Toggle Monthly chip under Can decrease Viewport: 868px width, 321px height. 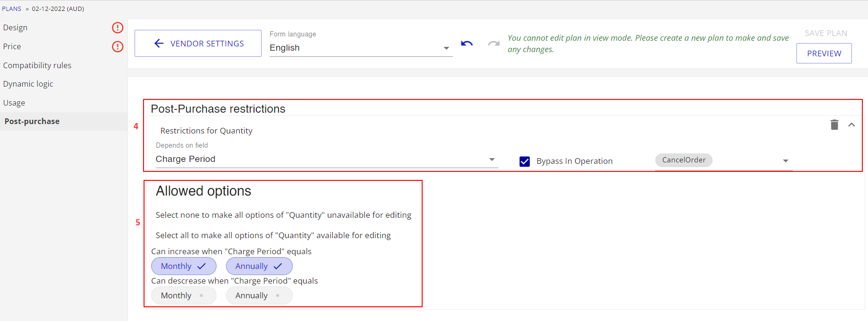click(184, 295)
